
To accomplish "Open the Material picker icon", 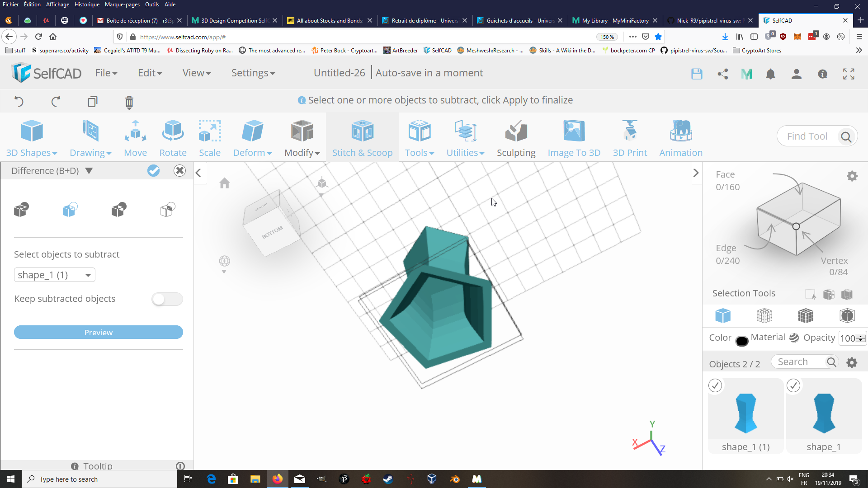I will coord(794,338).
